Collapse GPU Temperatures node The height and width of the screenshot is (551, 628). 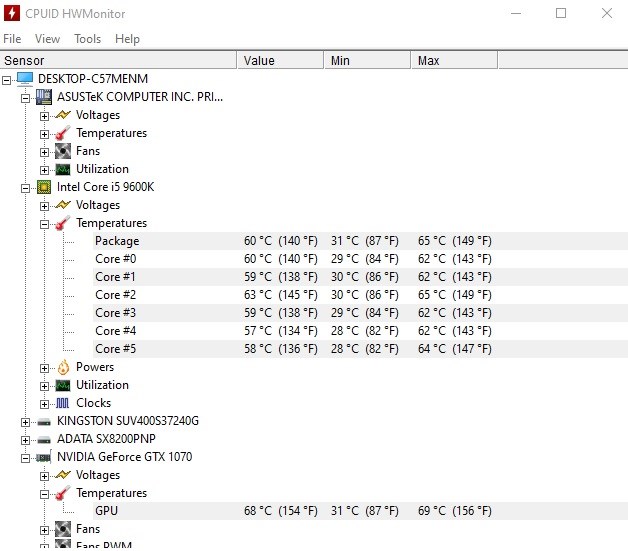pos(44,495)
